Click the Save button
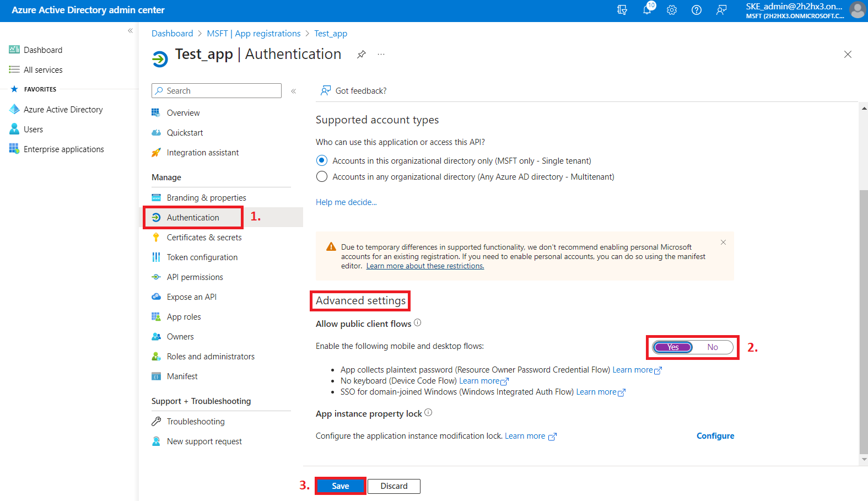The image size is (868, 501). point(340,486)
